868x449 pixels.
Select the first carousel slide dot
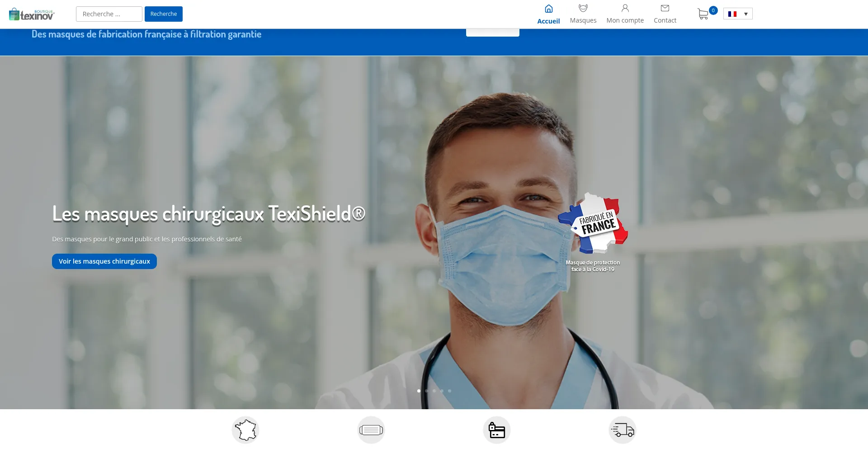click(x=419, y=391)
